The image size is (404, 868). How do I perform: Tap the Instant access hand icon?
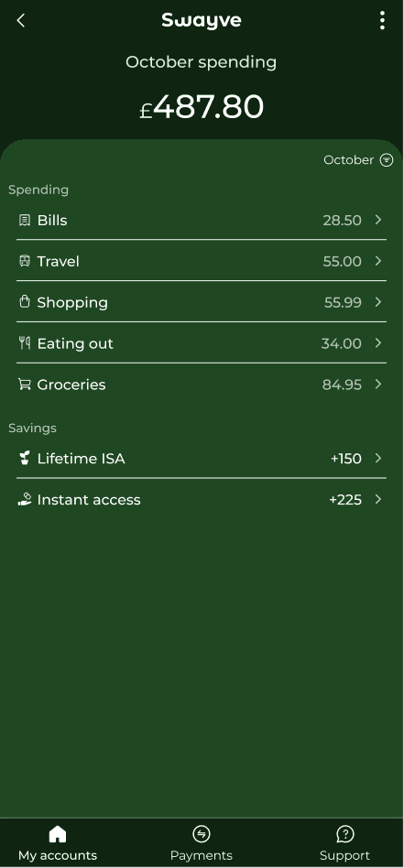click(25, 499)
